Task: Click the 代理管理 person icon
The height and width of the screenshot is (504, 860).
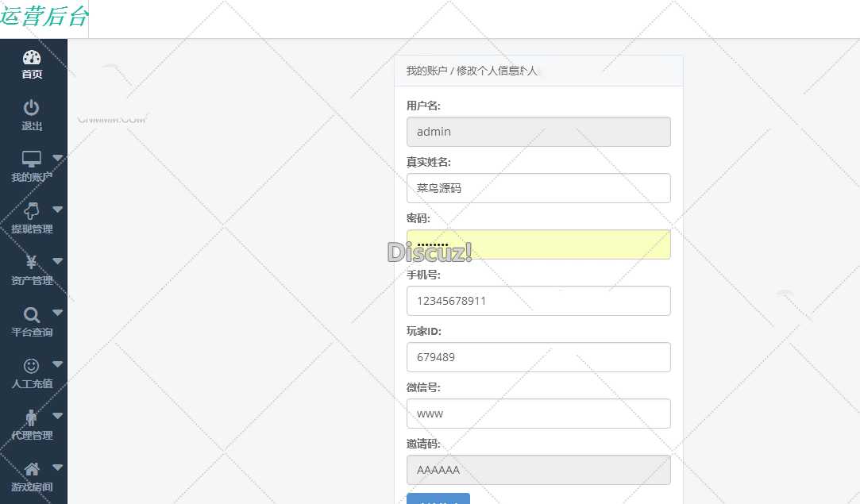Action: tap(32, 417)
